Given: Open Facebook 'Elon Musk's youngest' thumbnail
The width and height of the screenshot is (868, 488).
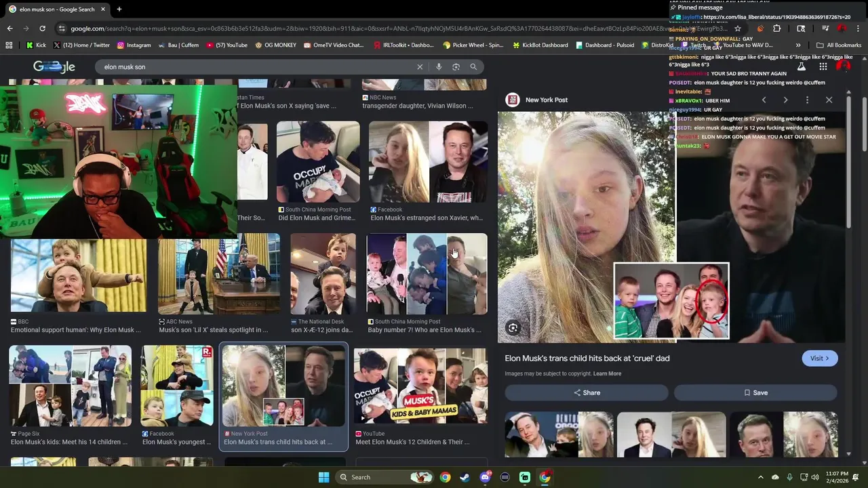Looking at the screenshot, I should point(176,386).
